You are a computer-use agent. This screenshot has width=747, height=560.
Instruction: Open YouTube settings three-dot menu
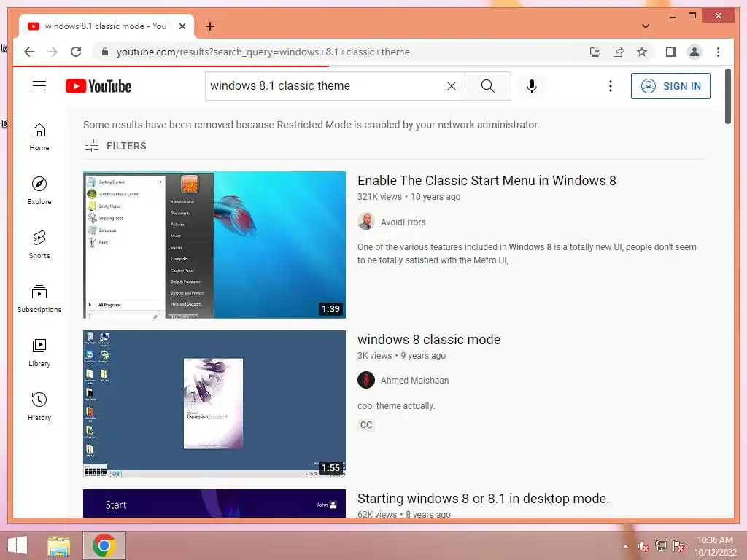tap(611, 86)
